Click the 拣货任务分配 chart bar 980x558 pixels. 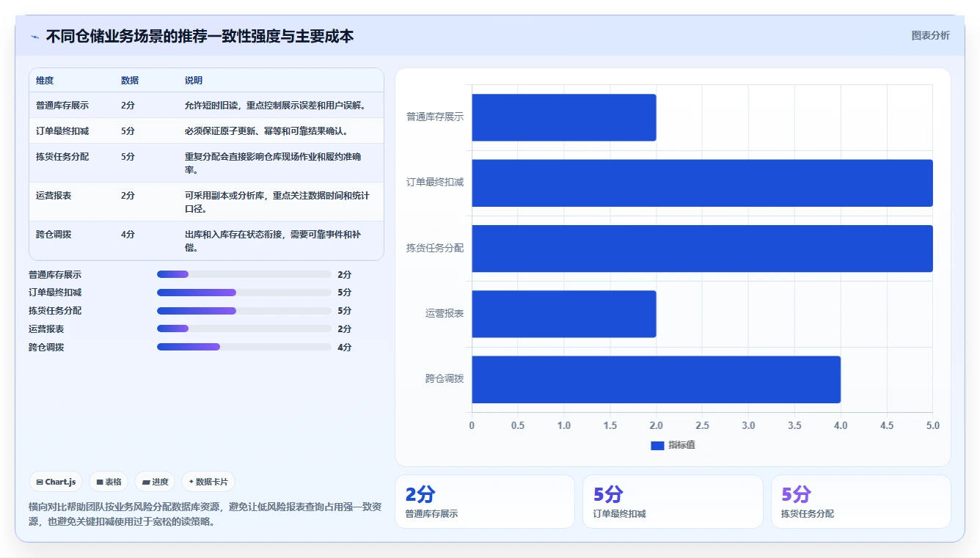coord(702,249)
